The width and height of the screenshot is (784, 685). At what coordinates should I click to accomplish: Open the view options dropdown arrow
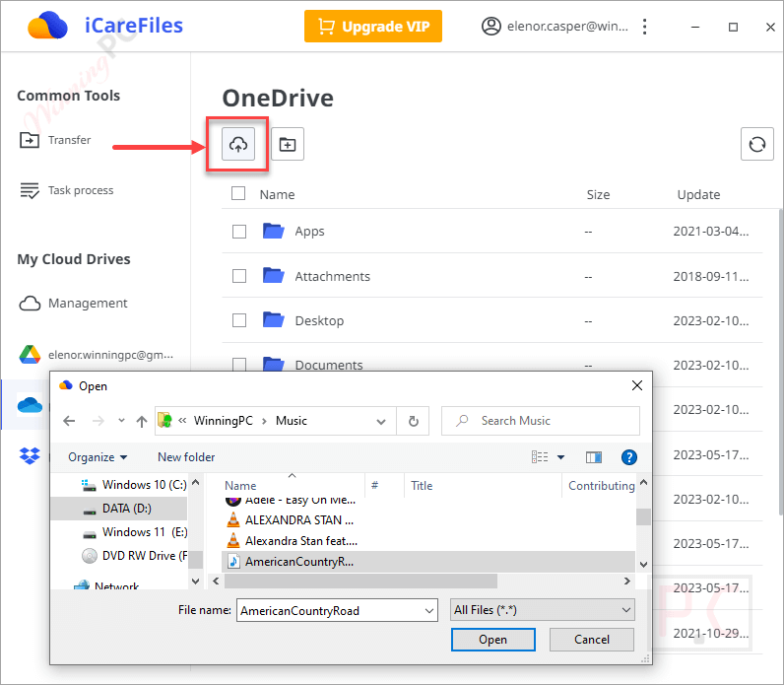(x=561, y=457)
